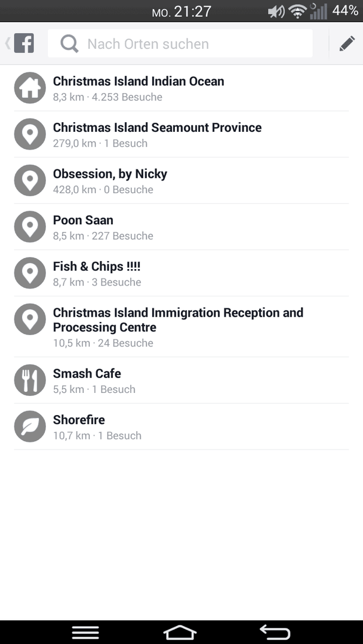Screen dimensions: 363x644
Task: Tap the pin icon next to Obsession, by Nicky
Action: click(30, 180)
